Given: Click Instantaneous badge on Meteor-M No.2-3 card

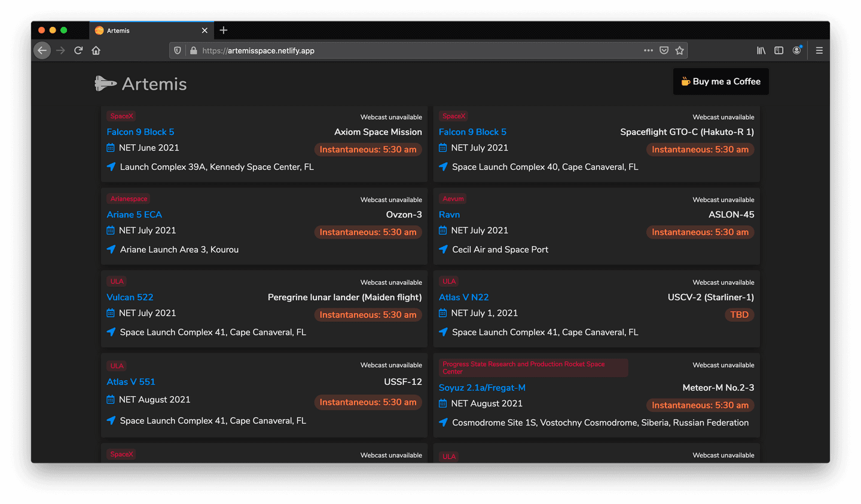Looking at the screenshot, I should point(700,405).
